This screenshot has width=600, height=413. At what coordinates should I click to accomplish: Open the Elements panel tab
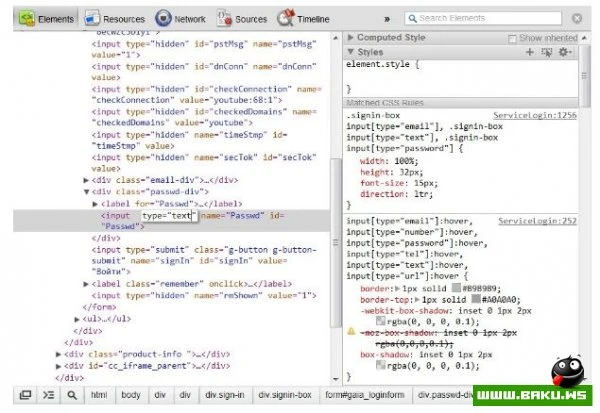pos(46,18)
